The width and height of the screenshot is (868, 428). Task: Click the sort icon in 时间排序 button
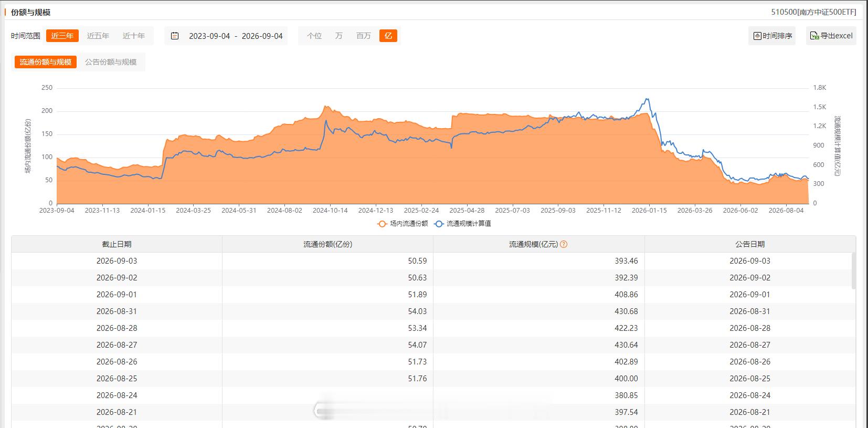click(757, 36)
